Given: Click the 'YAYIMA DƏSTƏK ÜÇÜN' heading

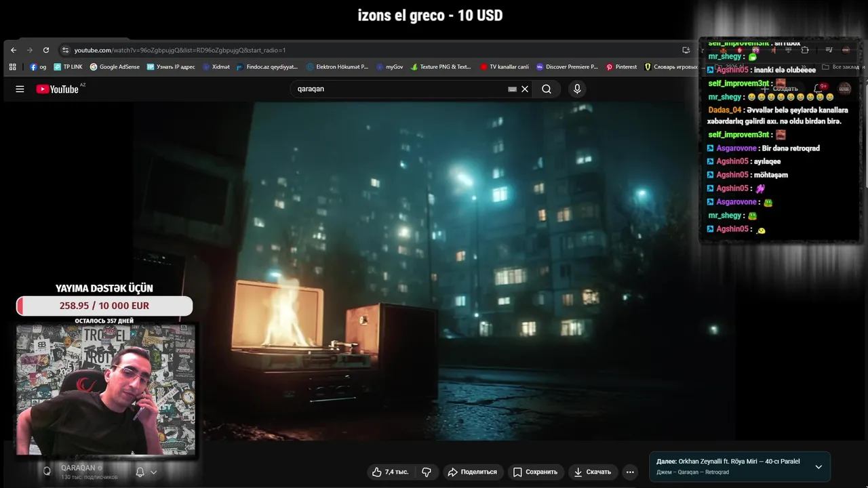Looking at the screenshot, I should [104, 288].
